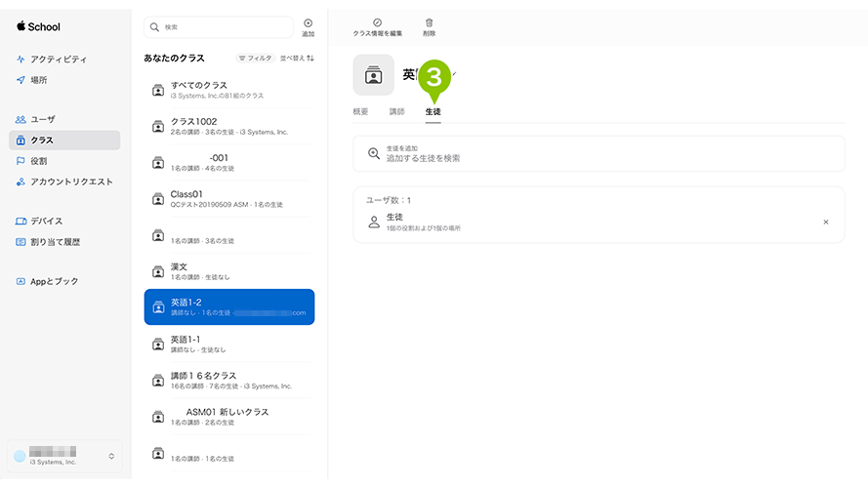Screen dimensions: 868x488
Task: Switch to the Overview (概要) tab
Action: point(360,112)
